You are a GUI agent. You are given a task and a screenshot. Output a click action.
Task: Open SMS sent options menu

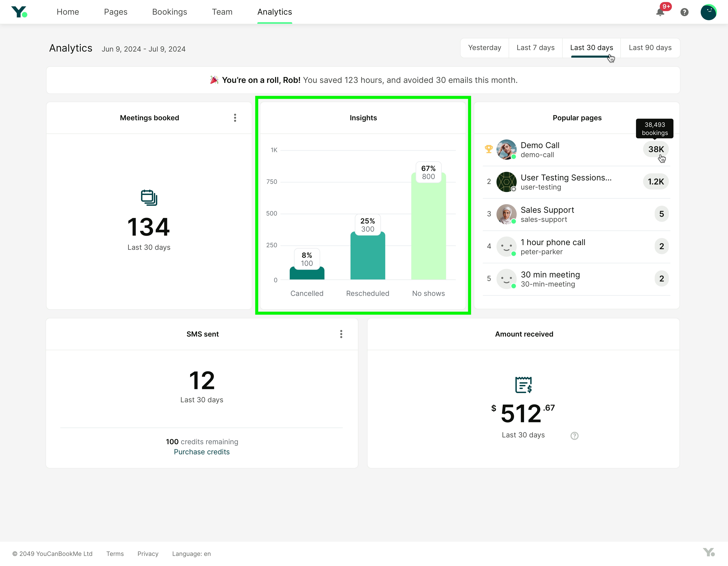[341, 334]
